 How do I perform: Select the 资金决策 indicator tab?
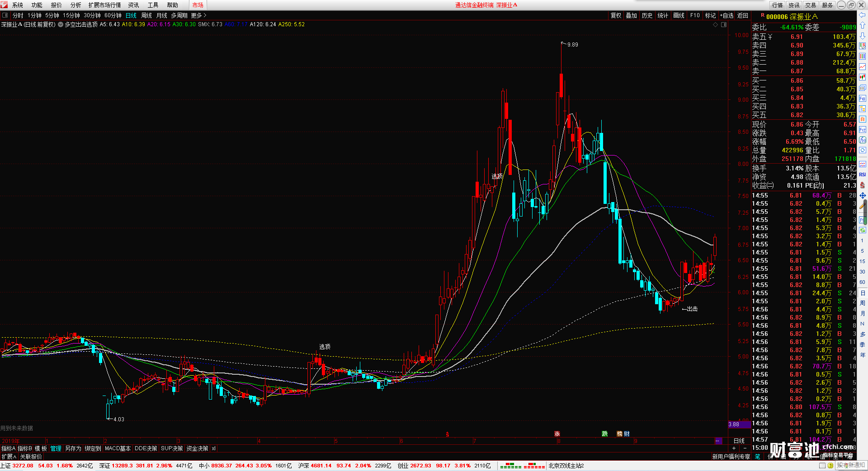coord(197,448)
